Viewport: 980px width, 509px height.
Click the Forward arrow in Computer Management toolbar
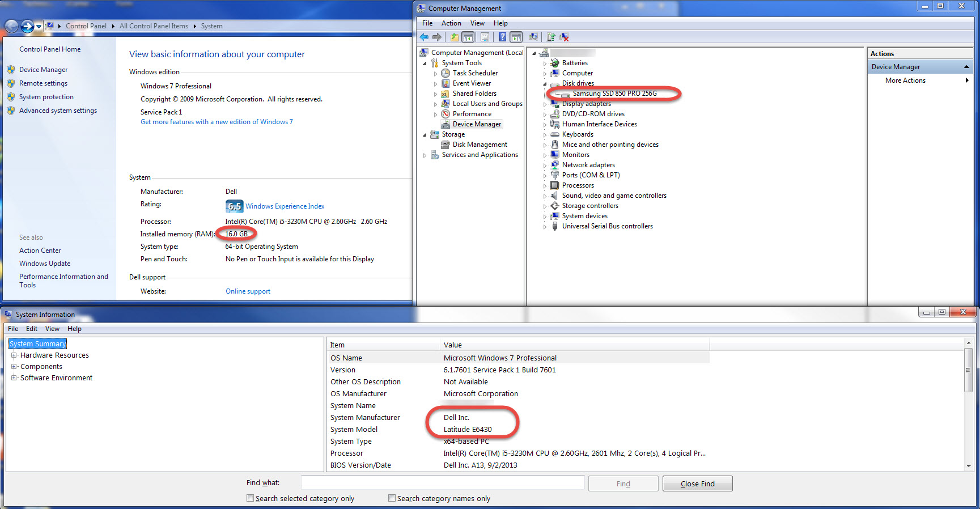(437, 37)
